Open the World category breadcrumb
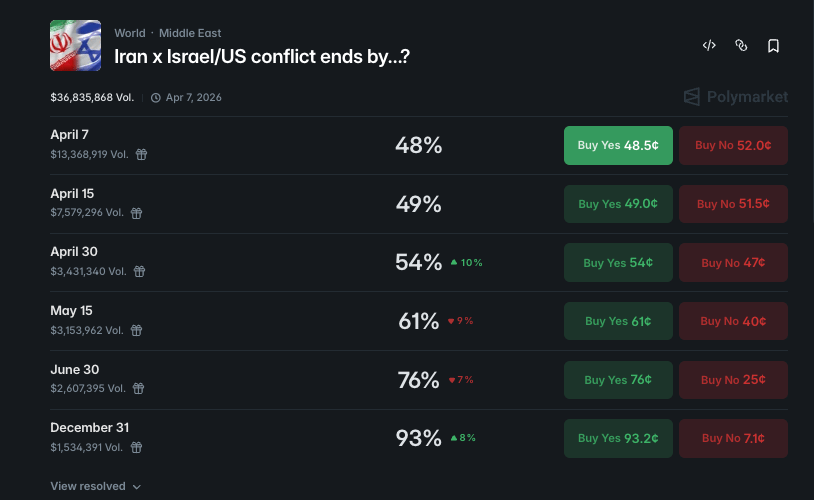Screen dimensions: 814x500 pos(129,33)
